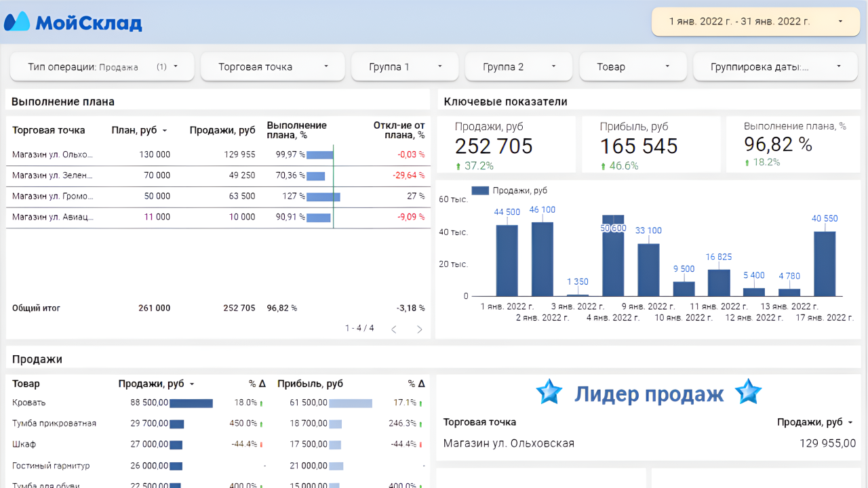Click Выполнение плана scorecard 96,82 %
The height and width of the screenshot is (488, 868).
click(793, 144)
